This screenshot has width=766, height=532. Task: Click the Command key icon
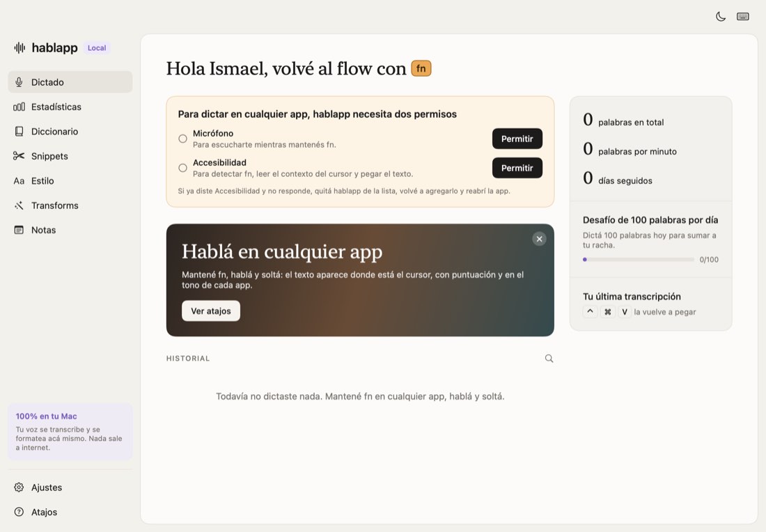tap(607, 312)
